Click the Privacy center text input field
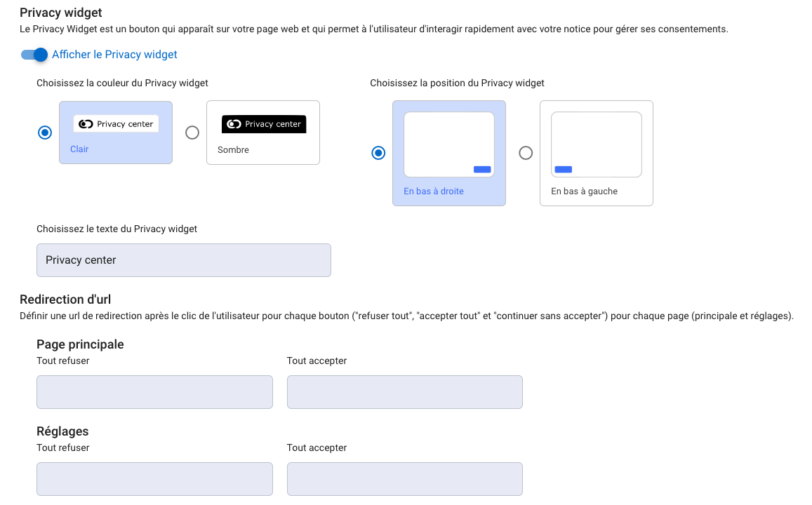The width and height of the screenshot is (812, 505). (x=183, y=260)
